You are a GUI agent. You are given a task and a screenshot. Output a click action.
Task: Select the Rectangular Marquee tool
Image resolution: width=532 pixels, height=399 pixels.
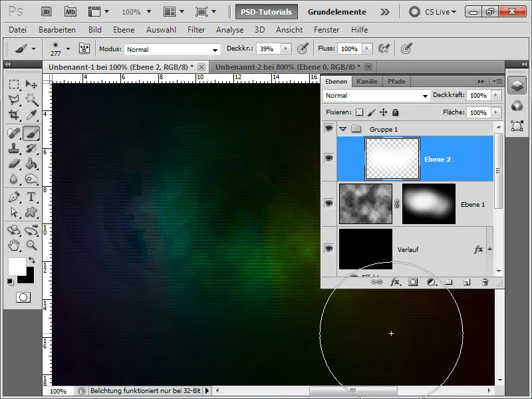(14, 84)
